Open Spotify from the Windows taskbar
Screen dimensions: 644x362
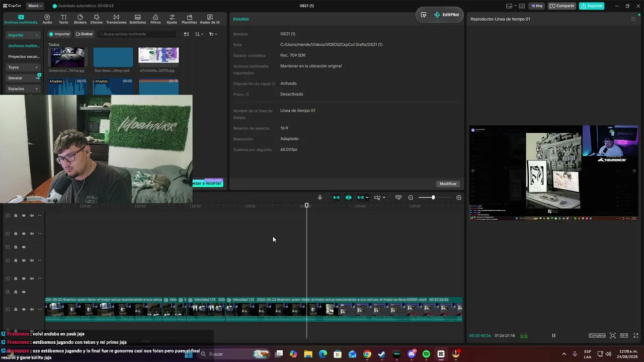click(426, 354)
